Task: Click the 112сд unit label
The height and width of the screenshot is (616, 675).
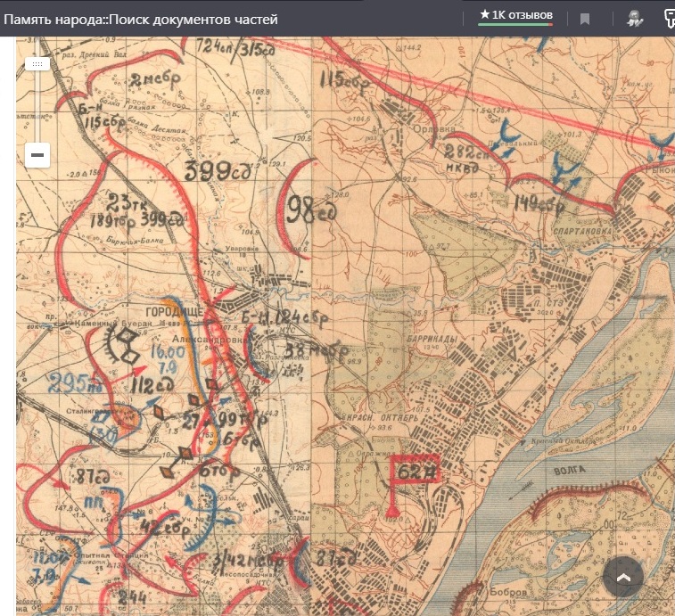Action: click(150, 385)
